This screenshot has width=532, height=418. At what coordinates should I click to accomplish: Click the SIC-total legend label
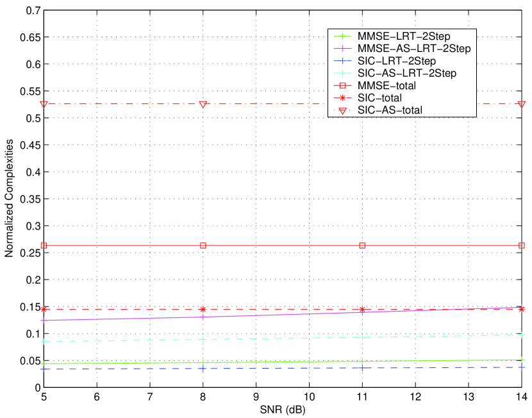point(379,97)
